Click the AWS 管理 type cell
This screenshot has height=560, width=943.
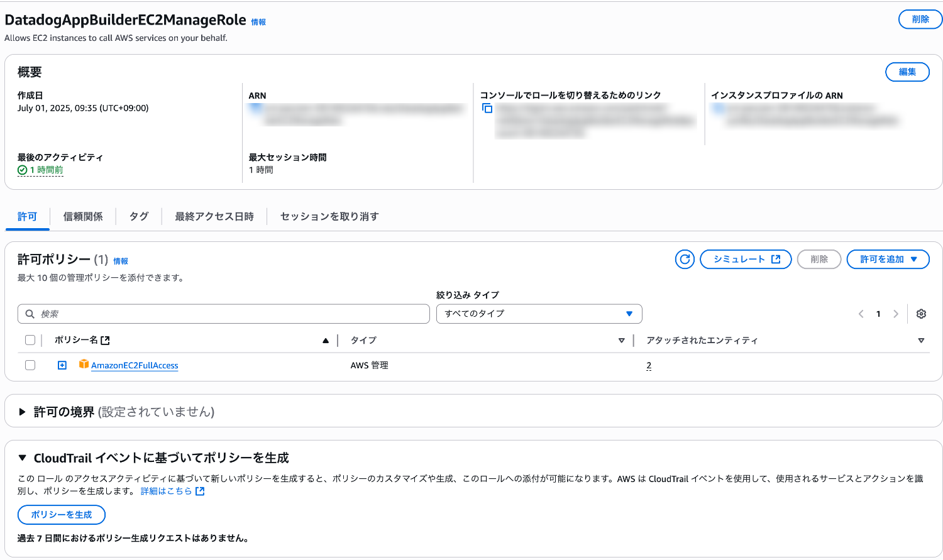coord(370,365)
